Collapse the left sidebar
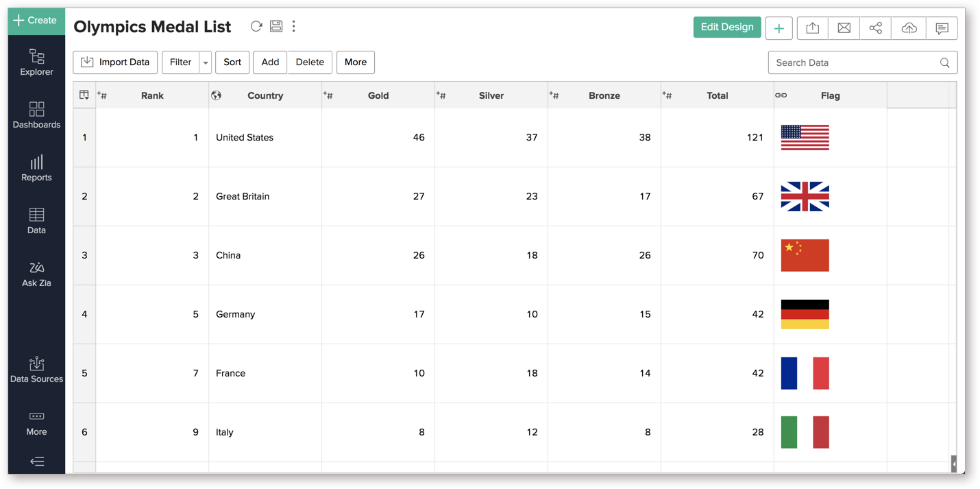Screen dimensions: 980x489 coord(37,462)
